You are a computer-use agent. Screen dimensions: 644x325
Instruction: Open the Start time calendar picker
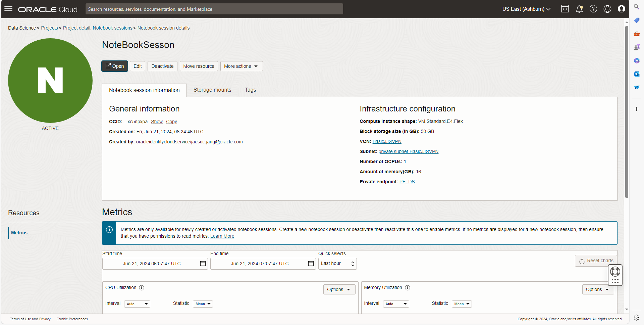(203, 264)
